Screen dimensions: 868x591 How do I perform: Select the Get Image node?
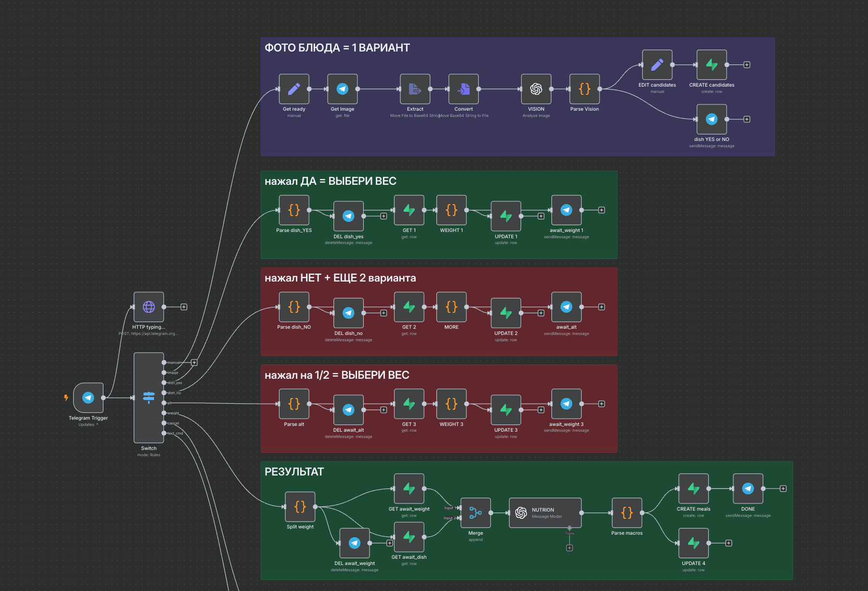pos(342,90)
